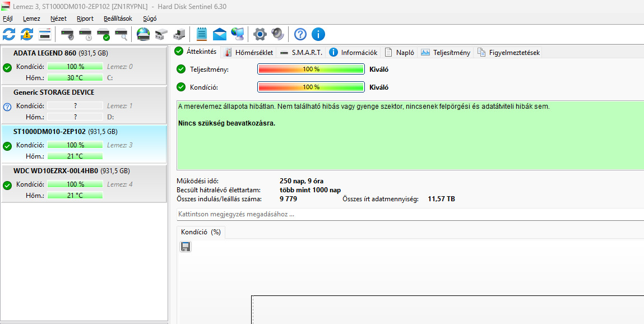The height and width of the screenshot is (324, 644).
Task: Switch to the Információk tab
Action: tap(353, 53)
